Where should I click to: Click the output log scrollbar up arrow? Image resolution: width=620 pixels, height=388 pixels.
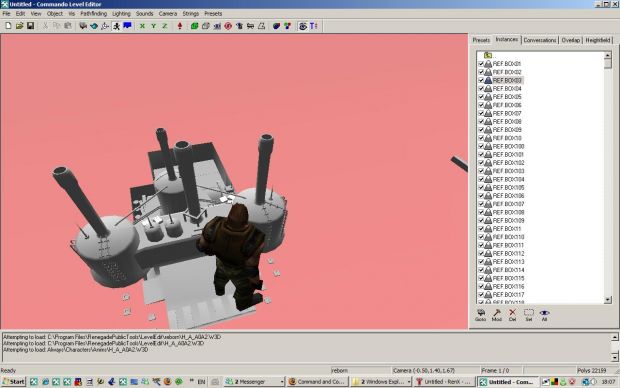[615, 337]
